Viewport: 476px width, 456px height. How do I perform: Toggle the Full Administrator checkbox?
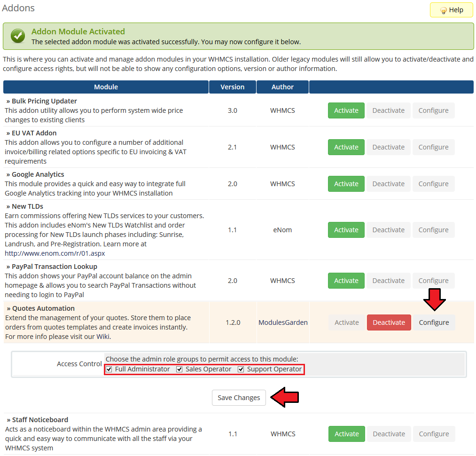click(109, 369)
